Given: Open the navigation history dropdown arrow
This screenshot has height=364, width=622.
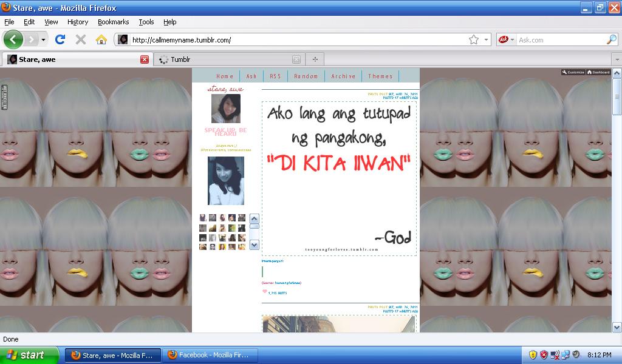Looking at the screenshot, I should coord(43,39).
